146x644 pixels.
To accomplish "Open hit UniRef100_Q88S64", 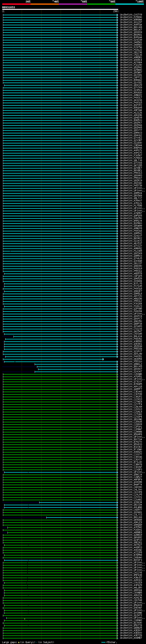I will tap(131, 590).
